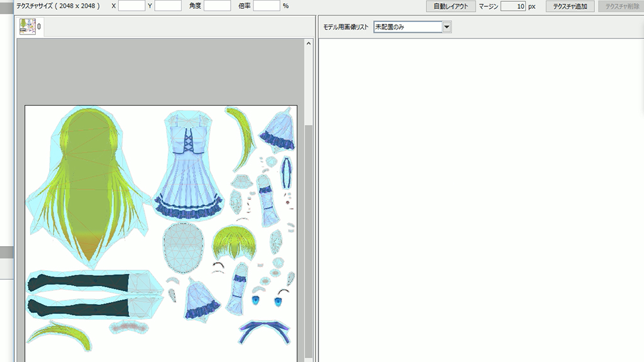Focus the 角度 angle input field

(217, 6)
